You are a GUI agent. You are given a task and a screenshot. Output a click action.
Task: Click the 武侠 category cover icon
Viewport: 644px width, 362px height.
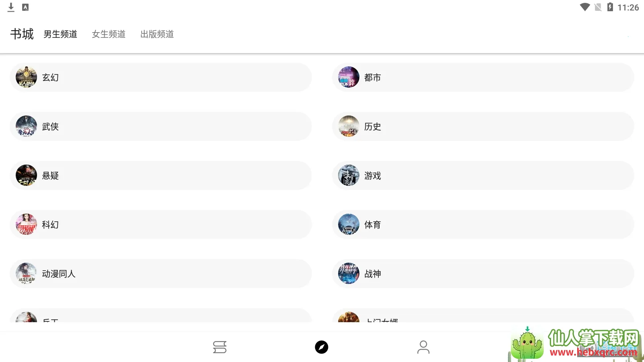coord(26,126)
